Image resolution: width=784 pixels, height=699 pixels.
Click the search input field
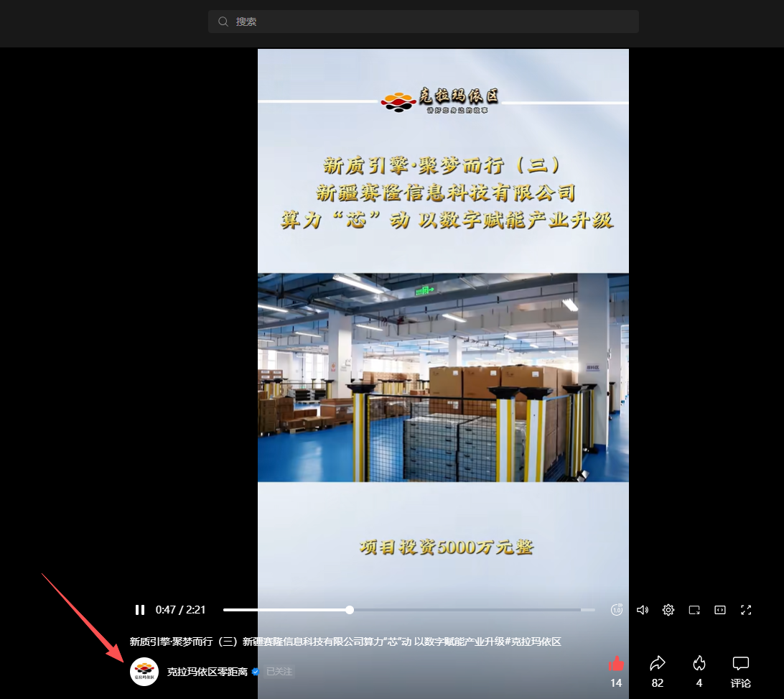point(424,22)
